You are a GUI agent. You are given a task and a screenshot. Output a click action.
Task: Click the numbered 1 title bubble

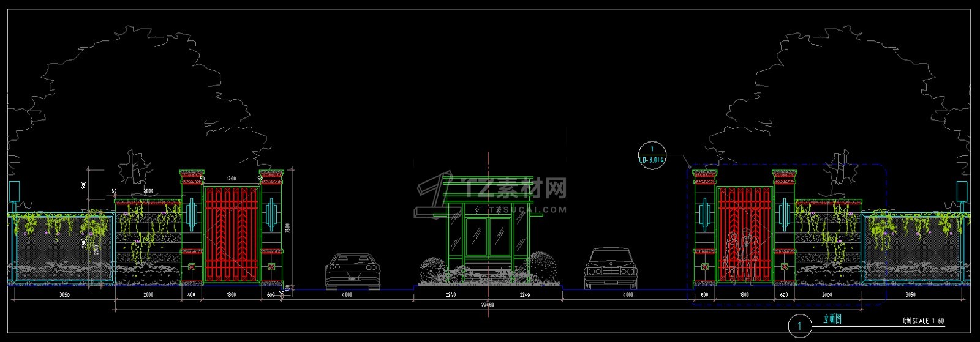[799, 326]
